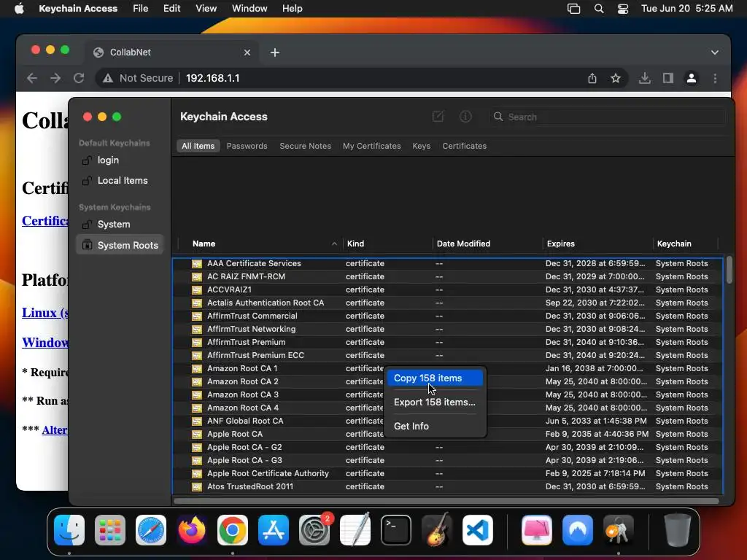Viewport: 747px width, 560px height.
Task: Switch to the Secure Notes tab
Action: pyautogui.click(x=306, y=146)
